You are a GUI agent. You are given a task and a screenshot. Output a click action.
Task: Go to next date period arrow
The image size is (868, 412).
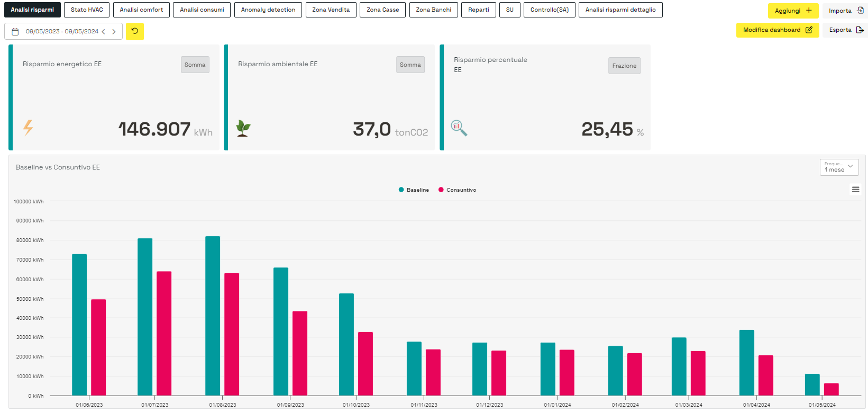(x=114, y=32)
